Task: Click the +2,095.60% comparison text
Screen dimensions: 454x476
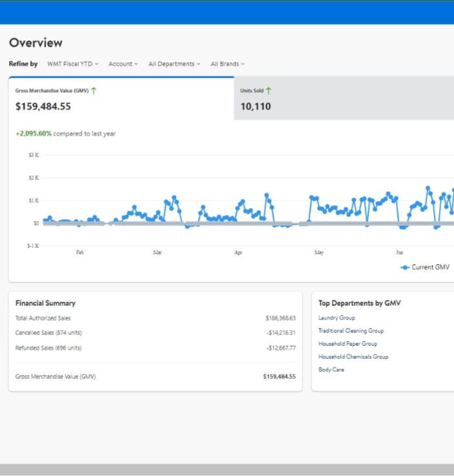Action: point(34,134)
